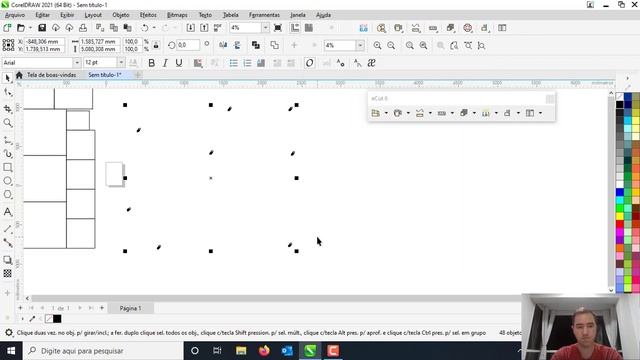Open Windows Start menu
The image size is (640, 360).
(11, 351)
